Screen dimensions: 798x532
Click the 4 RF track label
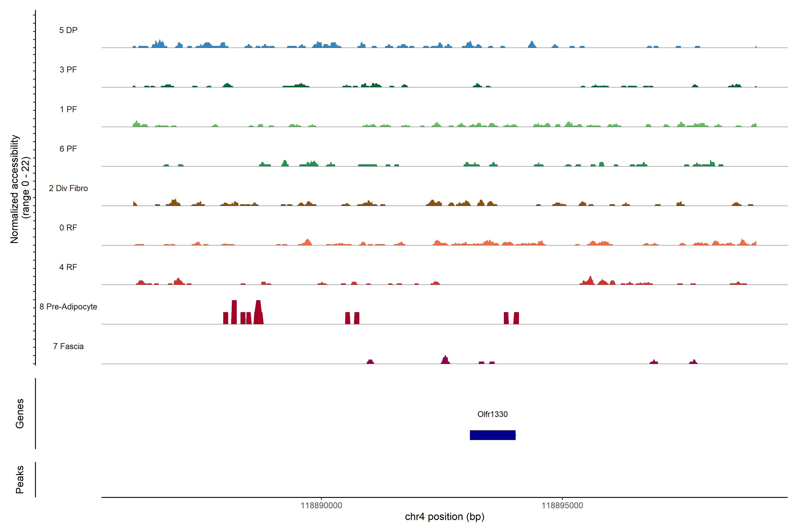click(68, 267)
